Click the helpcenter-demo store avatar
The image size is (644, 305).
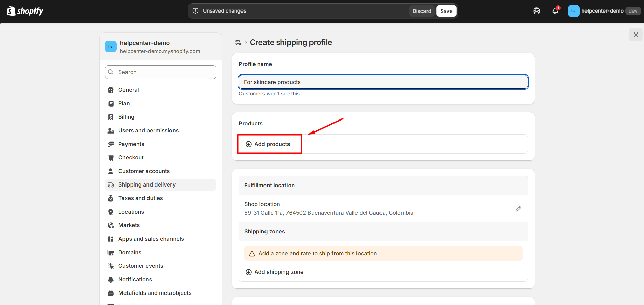click(x=574, y=11)
